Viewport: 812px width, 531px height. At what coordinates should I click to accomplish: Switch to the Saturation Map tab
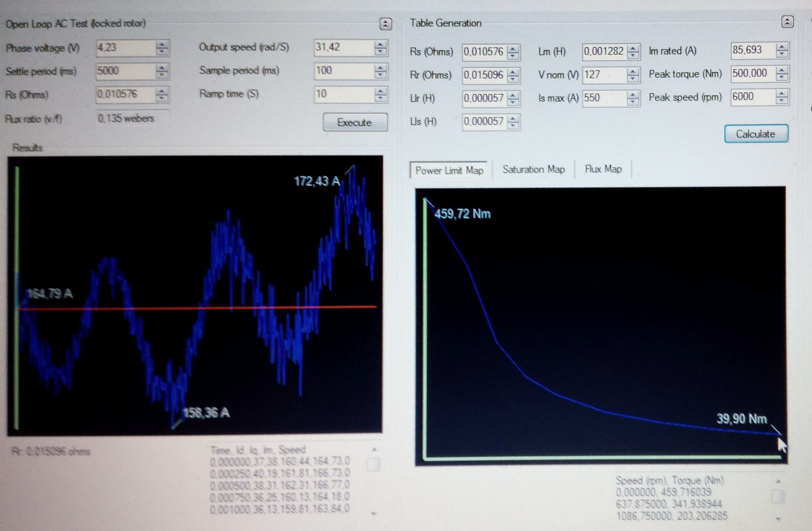click(533, 170)
